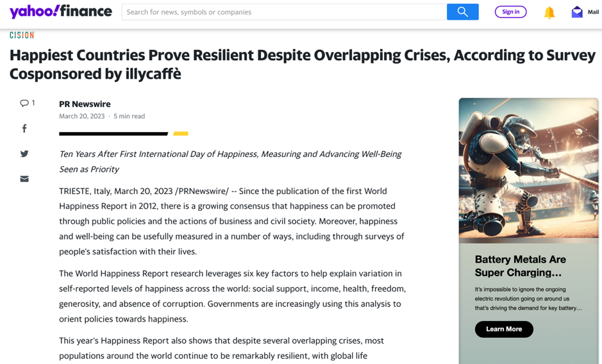The image size is (602, 364).
Task: Click the paragraph starting with TRIESTE, Italy
Action: 231,221
